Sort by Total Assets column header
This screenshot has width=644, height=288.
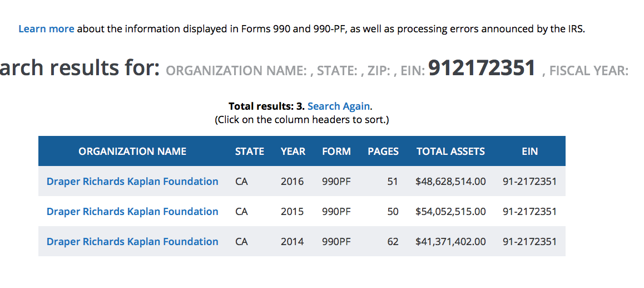(450, 152)
